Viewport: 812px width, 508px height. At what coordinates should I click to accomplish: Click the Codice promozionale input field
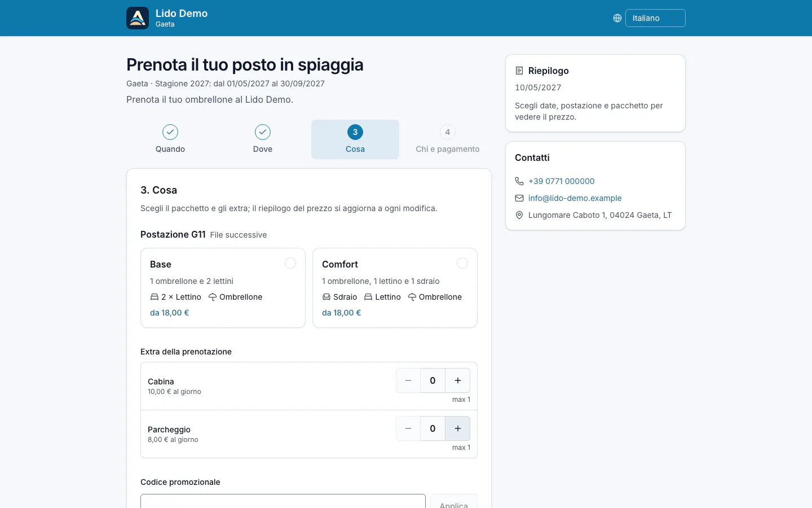pos(283,501)
